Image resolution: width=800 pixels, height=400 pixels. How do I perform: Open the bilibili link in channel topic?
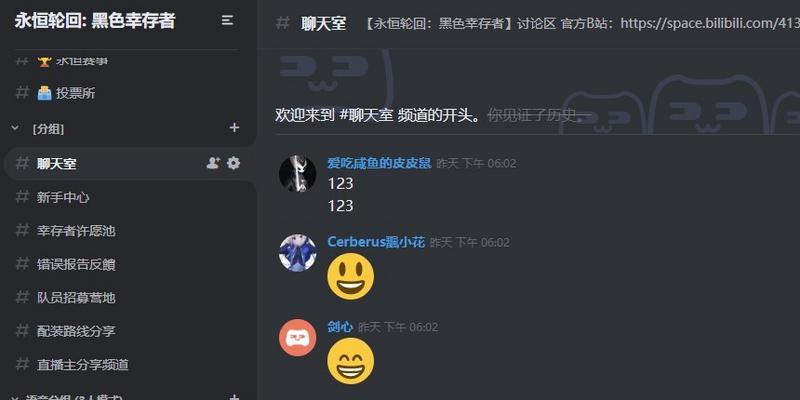click(710, 23)
